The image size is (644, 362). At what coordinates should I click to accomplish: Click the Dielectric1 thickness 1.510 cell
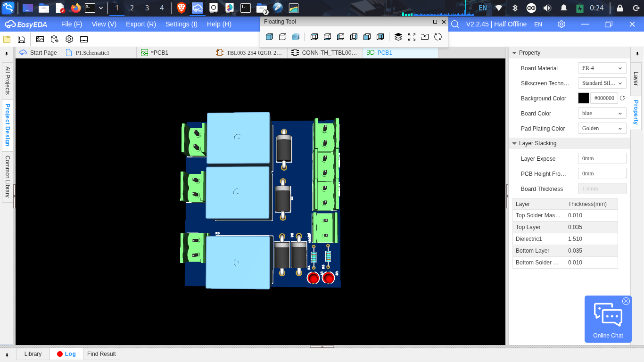pyautogui.click(x=591, y=239)
